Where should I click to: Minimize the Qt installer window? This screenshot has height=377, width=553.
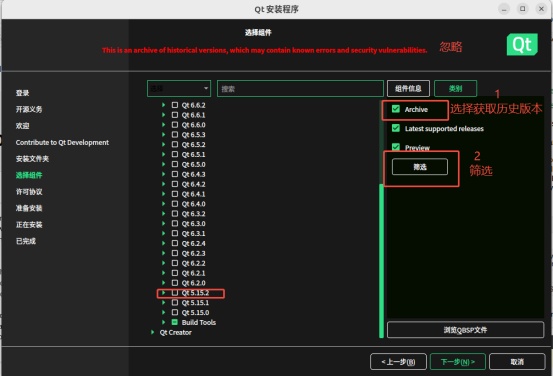click(504, 8)
